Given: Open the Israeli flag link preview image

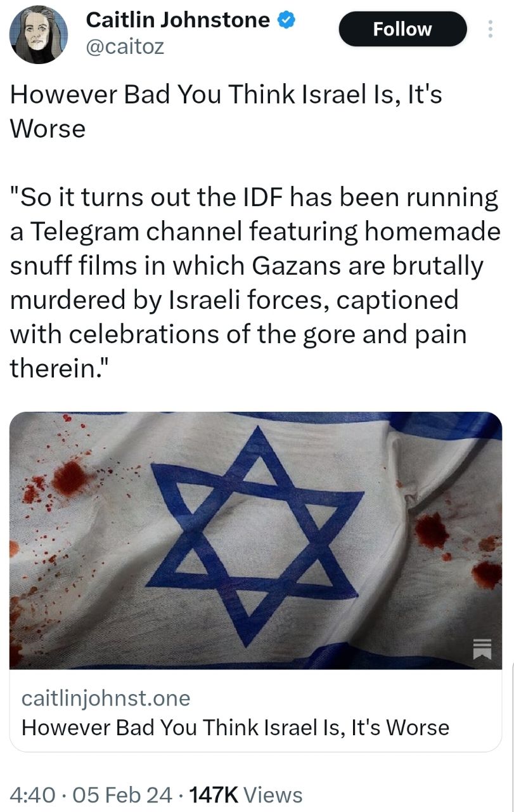Looking at the screenshot, I should (x=255, y=540).
